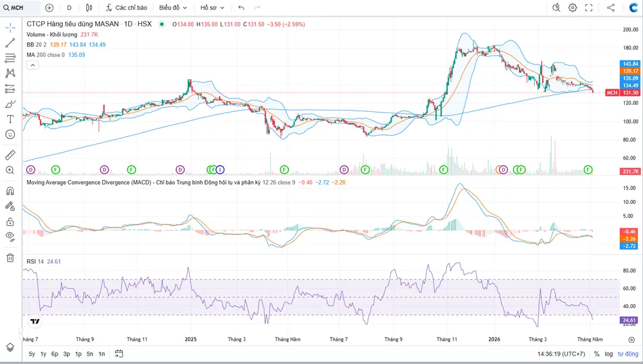
Task: Toggle log scale on price axis
Action: pyautogui.click(x=608, y=354)
